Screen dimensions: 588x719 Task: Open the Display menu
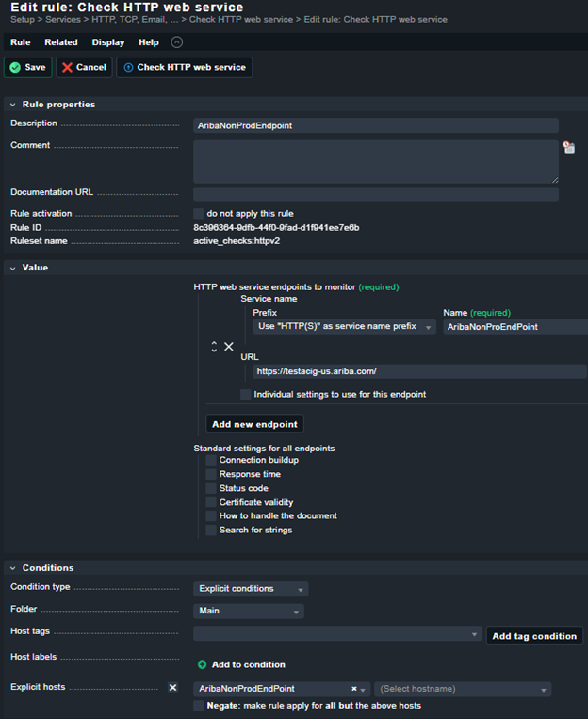[107, 42]
